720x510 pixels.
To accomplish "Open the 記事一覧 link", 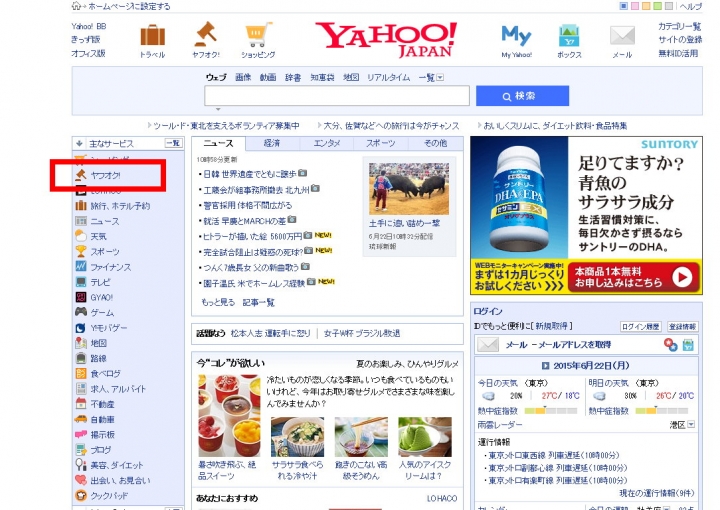I will (x=259, y=302).
